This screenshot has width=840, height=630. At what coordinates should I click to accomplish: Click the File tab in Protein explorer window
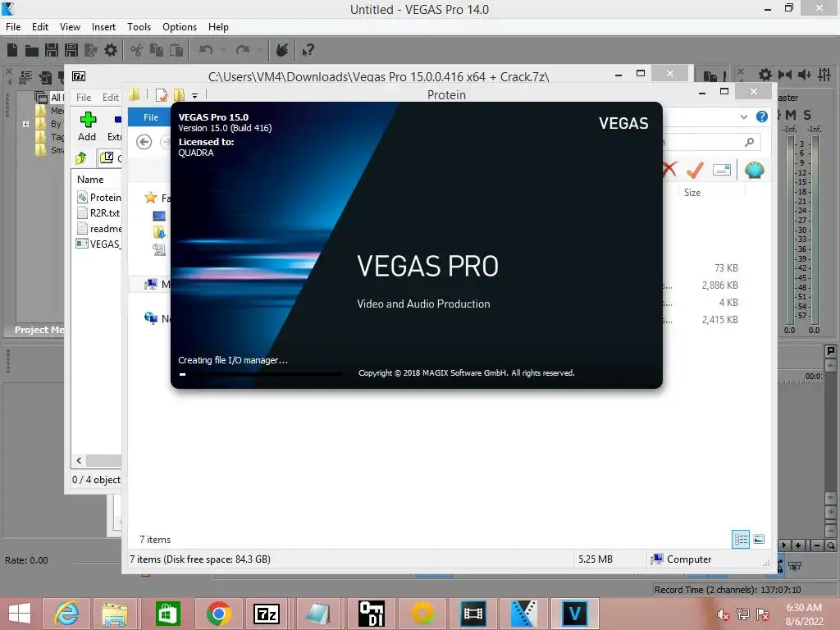(151, 117)
